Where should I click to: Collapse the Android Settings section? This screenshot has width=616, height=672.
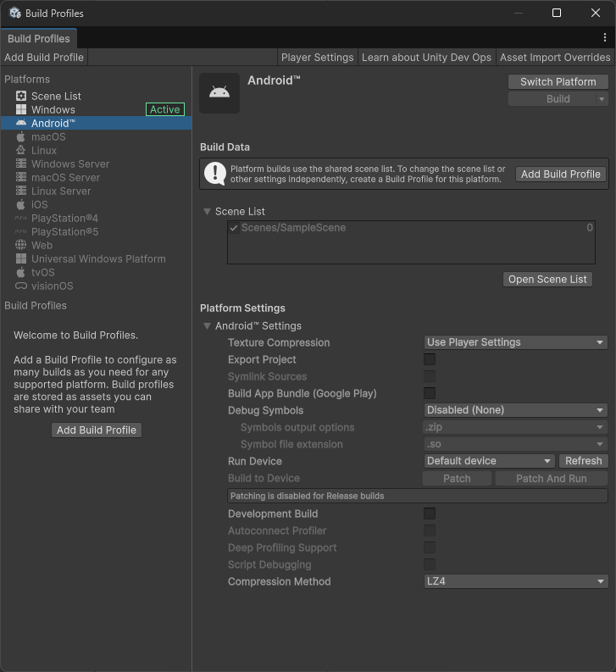pos(207,326)
